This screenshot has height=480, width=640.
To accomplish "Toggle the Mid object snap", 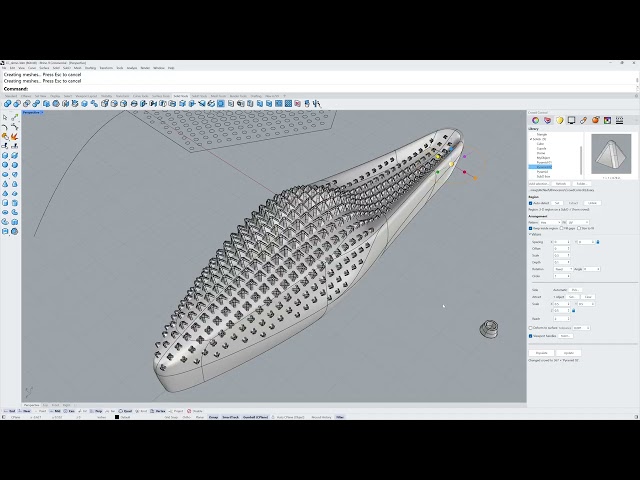I will coord(56,411).
